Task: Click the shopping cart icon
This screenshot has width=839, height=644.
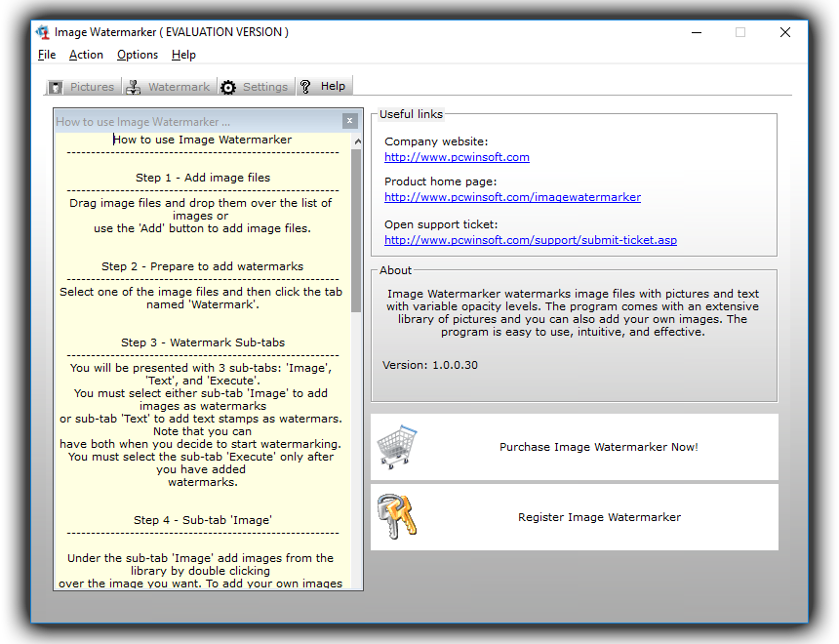Action: 397,447
